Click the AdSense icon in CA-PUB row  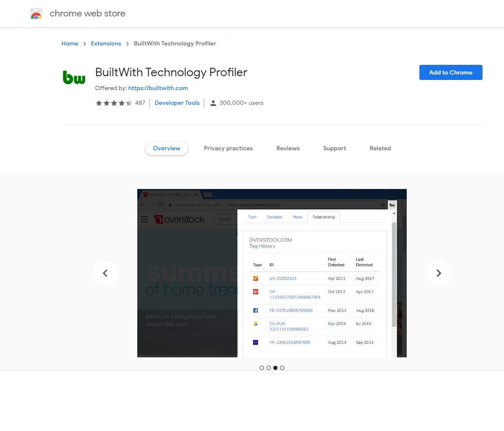click(256, 324)
